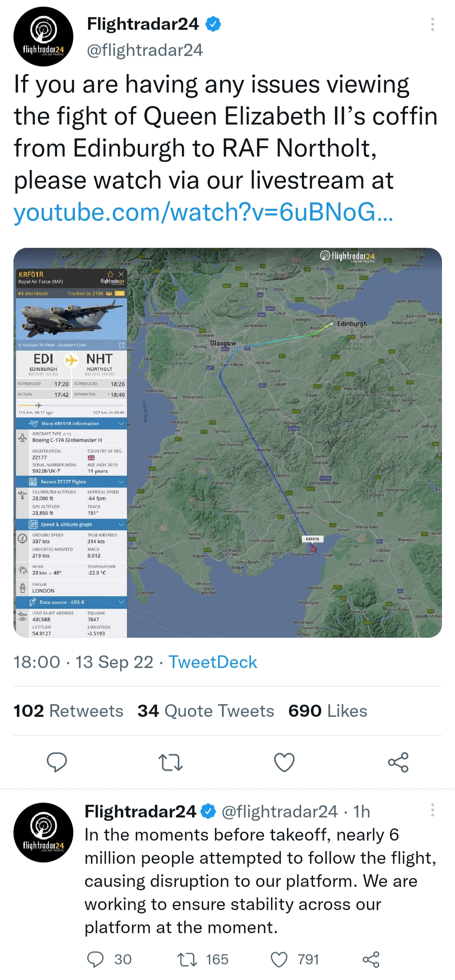
Task: Like the main tweet with heart icon
Action: 284,762
